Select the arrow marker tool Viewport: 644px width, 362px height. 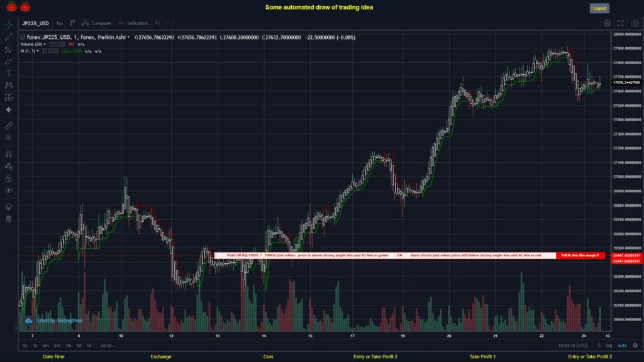9,109
